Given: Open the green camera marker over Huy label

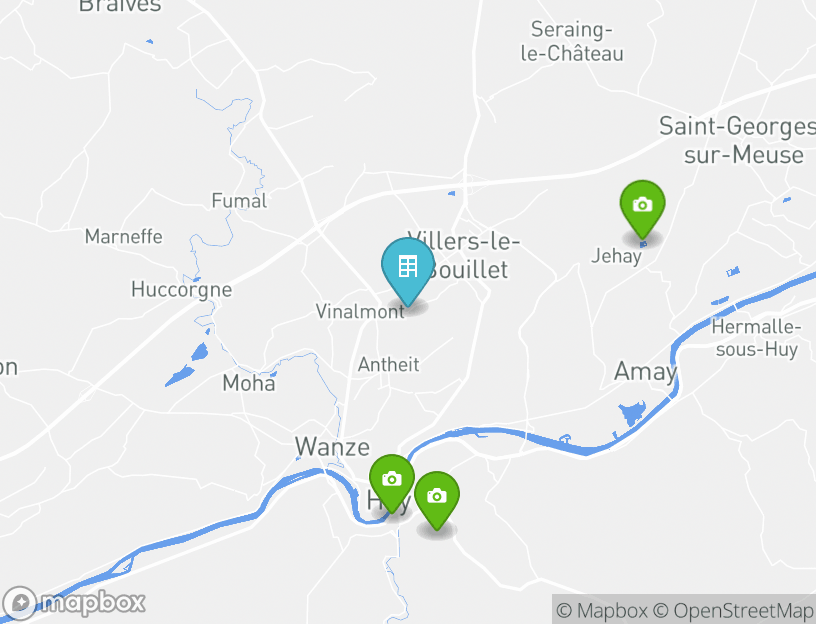Looking at the screenshot, I should pyautogui.click(x=392, y=483).
